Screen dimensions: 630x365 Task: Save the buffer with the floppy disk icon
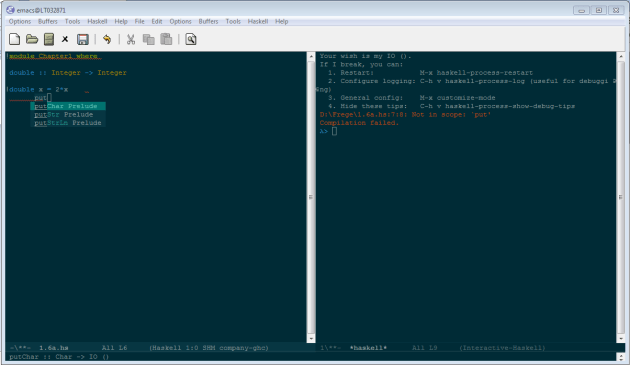point(83,39)
